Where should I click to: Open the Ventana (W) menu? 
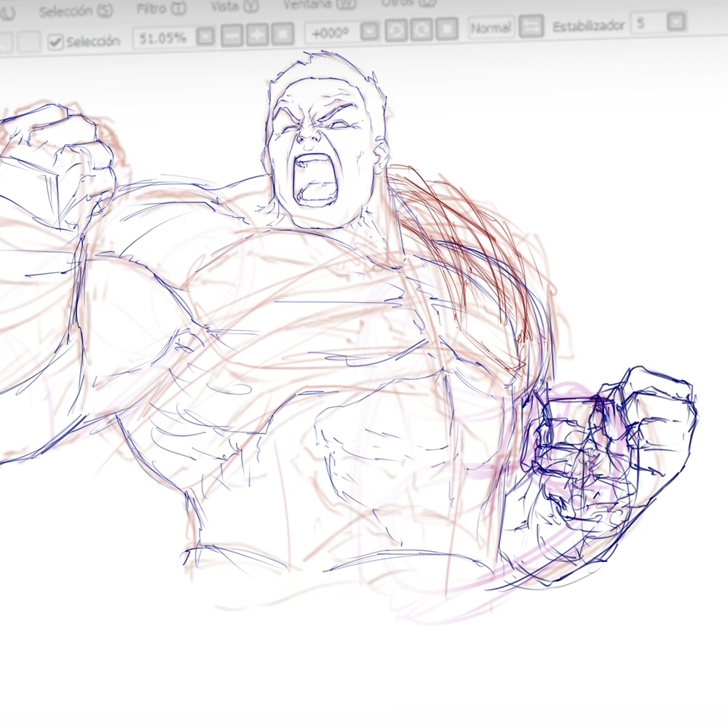(320, 4)
